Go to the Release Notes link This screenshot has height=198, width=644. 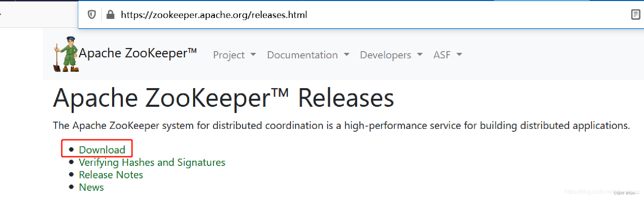tap(111, 175)
